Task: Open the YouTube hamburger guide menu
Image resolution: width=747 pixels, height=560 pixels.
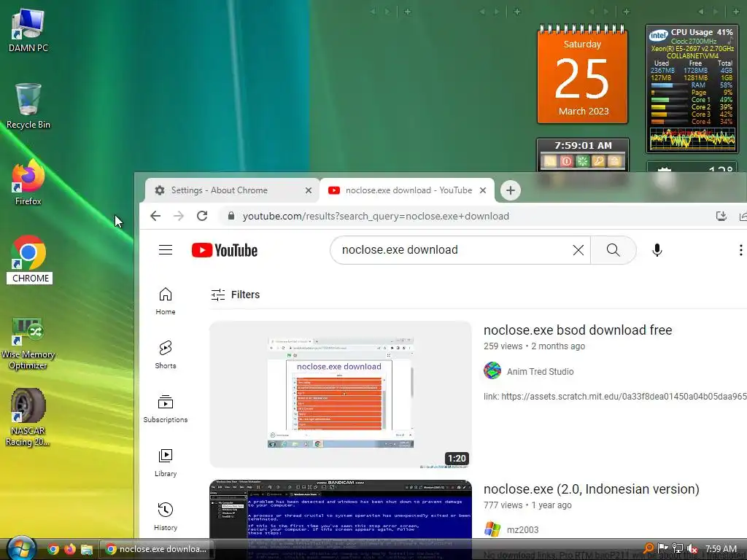Action: (x=166, y=250)
